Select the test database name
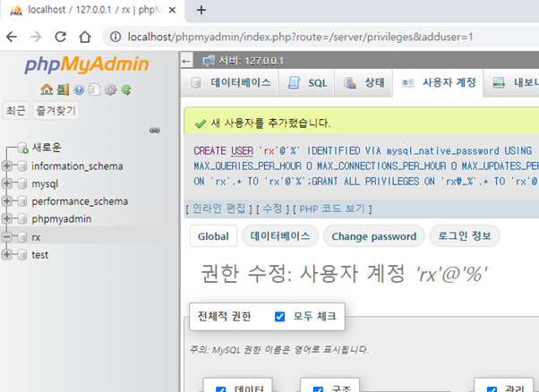The width and height of the screenshot is (539, 392). (x=40, y=255)
